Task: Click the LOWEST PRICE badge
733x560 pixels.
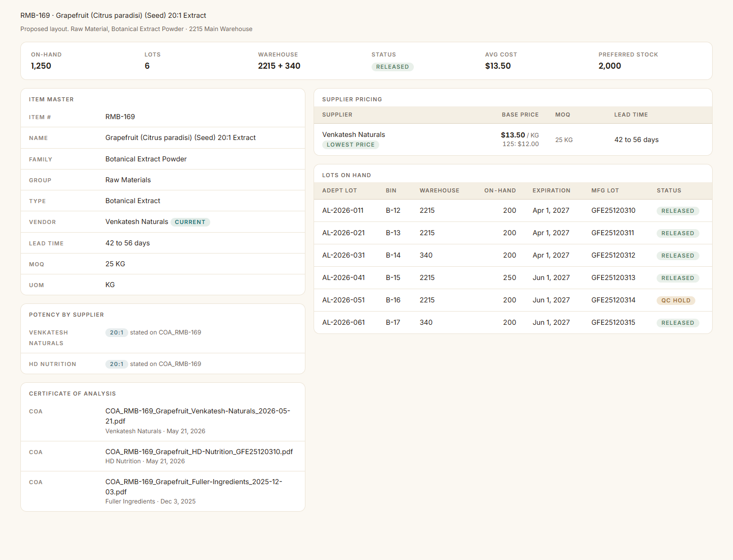Action: tap(351, 145)
